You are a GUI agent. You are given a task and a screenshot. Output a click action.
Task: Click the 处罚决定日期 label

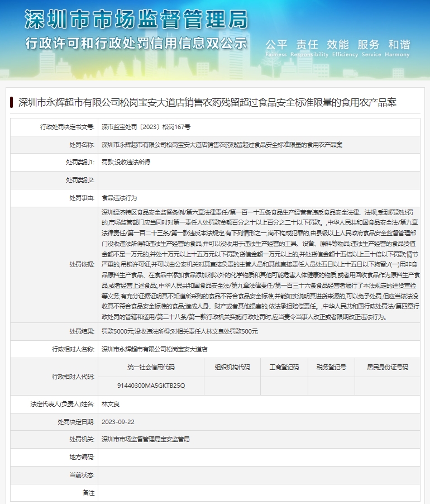coord(76,422)
